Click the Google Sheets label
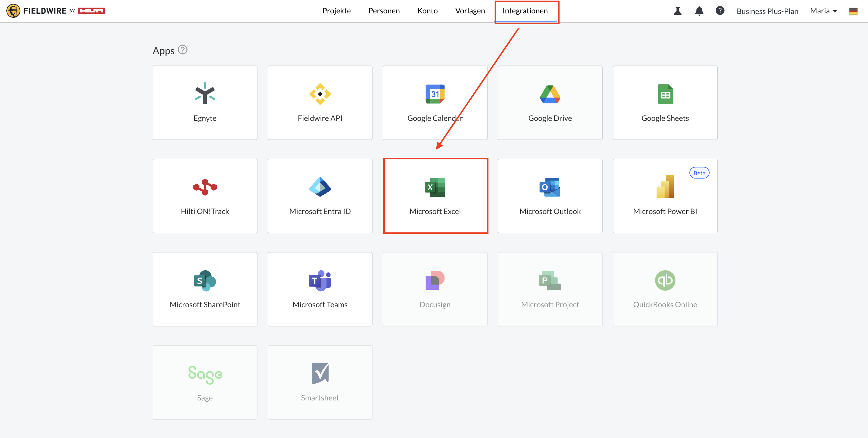The height and width of the screenshot is (438, 868). 665,118
